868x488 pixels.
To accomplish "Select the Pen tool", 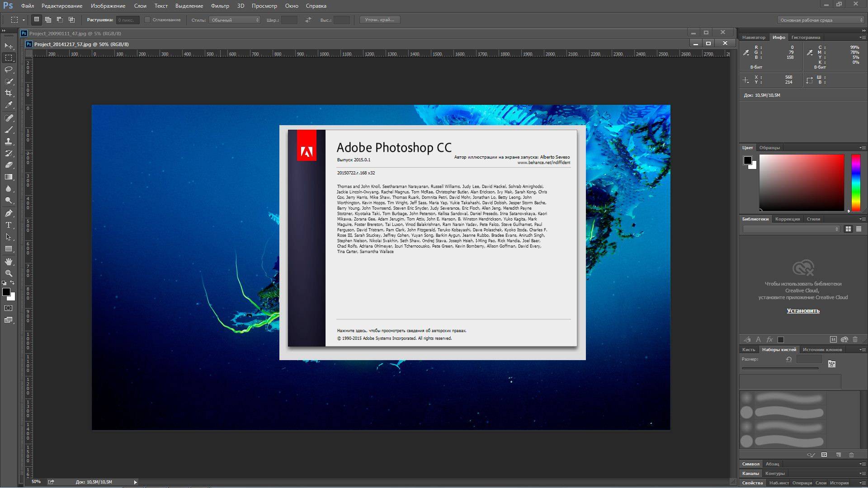I will (9, 213).
